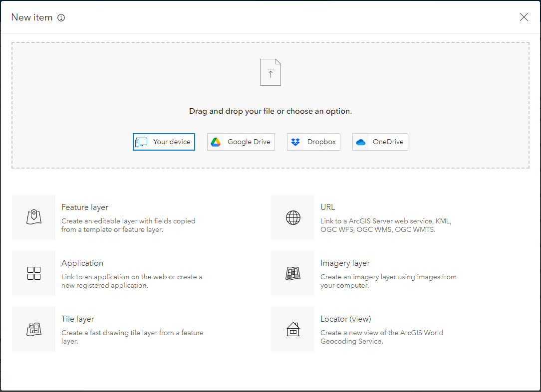The height and width of the screenshot is (392, 541).
Task: Pick Dropbox as file source
Action: click(313, 142)
